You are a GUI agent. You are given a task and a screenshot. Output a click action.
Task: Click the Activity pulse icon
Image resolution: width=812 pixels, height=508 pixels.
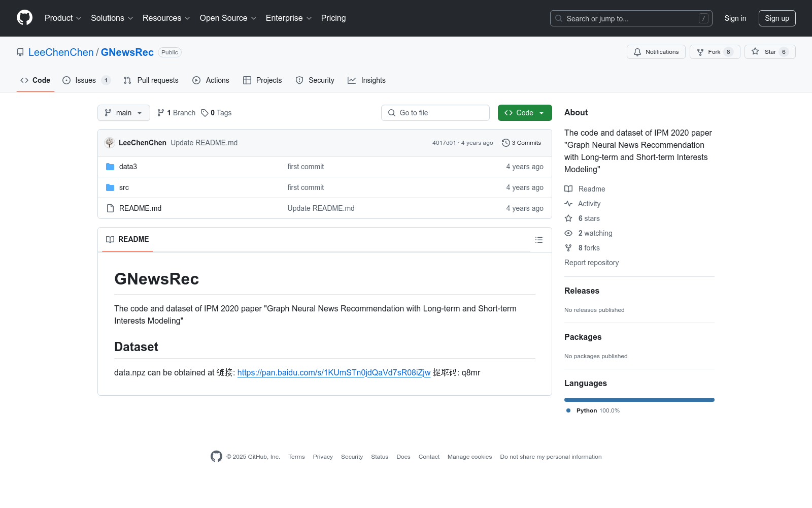coord(568,204)
